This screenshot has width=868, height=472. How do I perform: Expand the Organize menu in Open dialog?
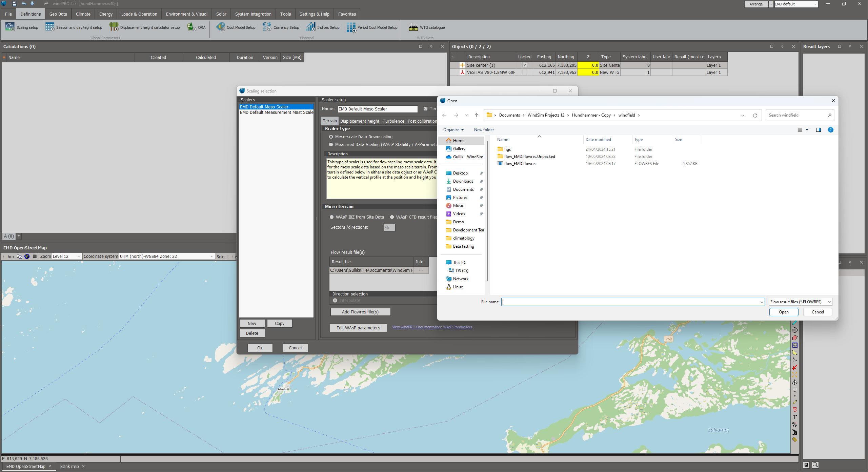click(453, 130)
